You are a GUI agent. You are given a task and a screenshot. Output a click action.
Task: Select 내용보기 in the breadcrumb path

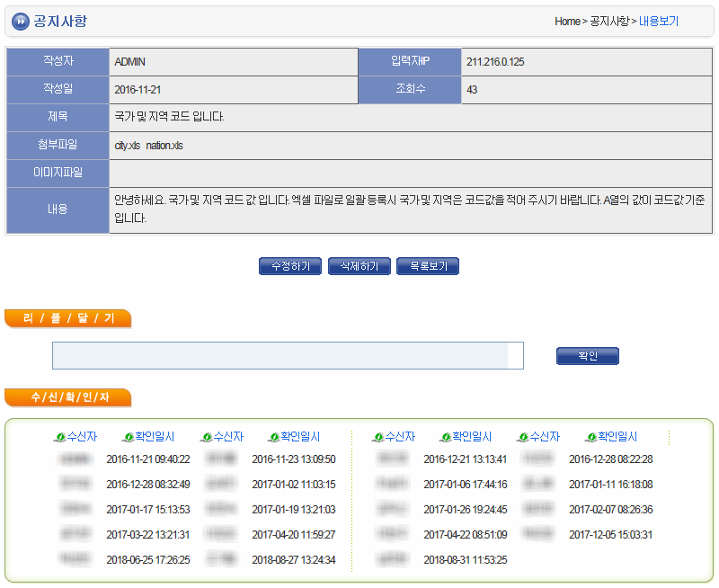click(659, 21)
